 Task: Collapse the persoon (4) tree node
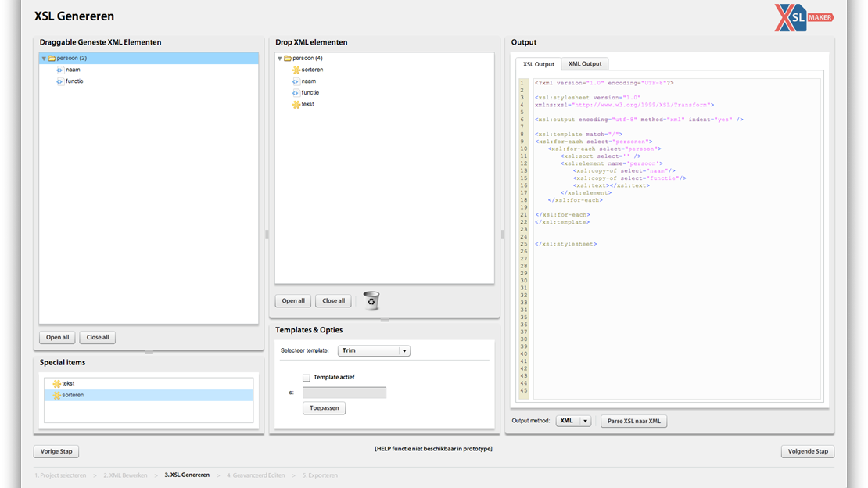point(280,59)
